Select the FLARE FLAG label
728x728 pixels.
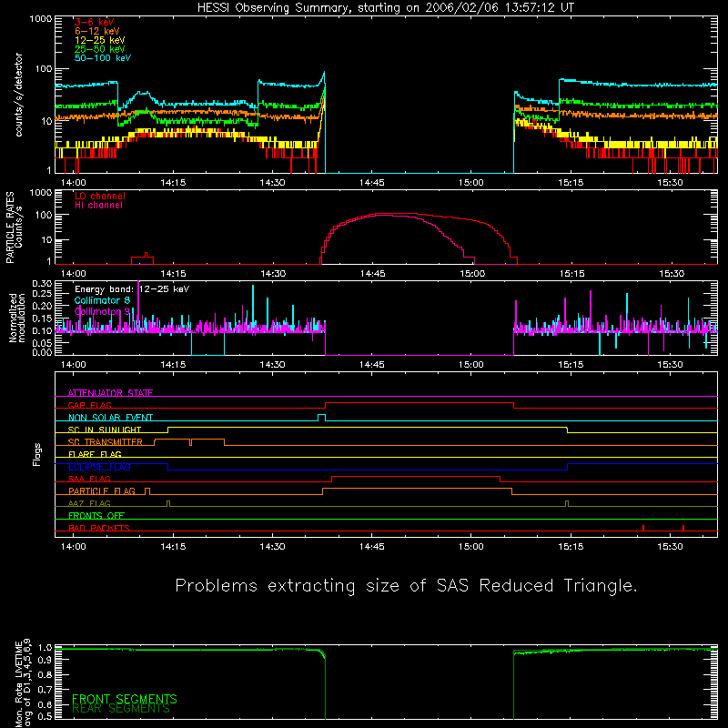coord(95,454)
